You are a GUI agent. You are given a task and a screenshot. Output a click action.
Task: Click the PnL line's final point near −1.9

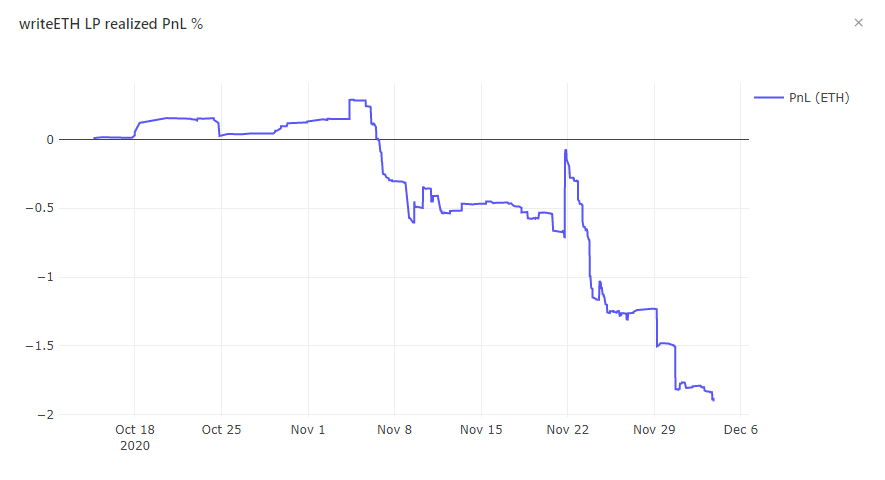click(714, 400)
